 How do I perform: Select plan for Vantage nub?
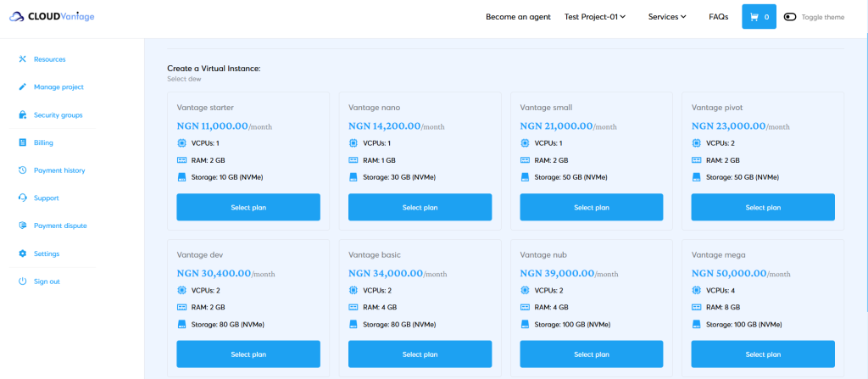coord(592,354)
